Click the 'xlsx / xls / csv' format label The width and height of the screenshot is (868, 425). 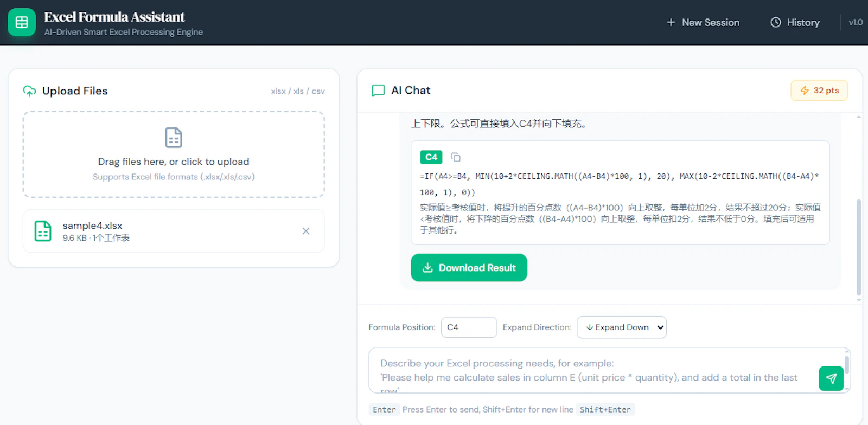[x=298, y=91]
